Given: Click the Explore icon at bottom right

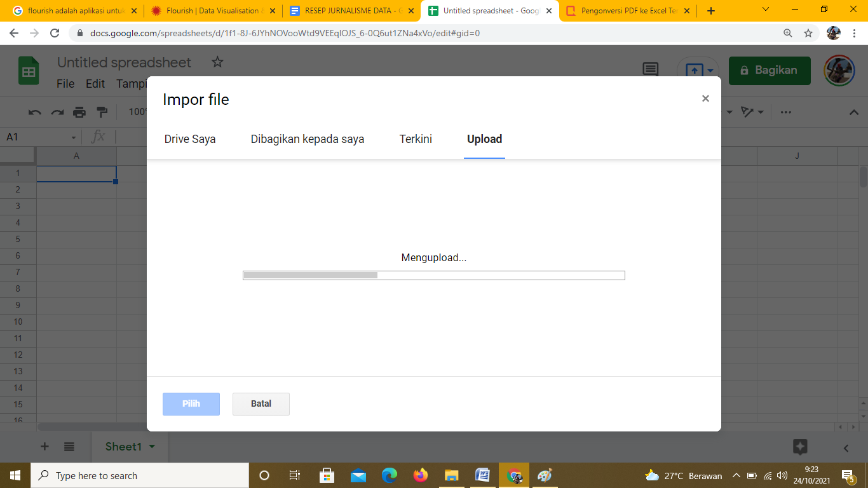Looking at the screenshot, I should pyautogui.click(x=800, y=447).
